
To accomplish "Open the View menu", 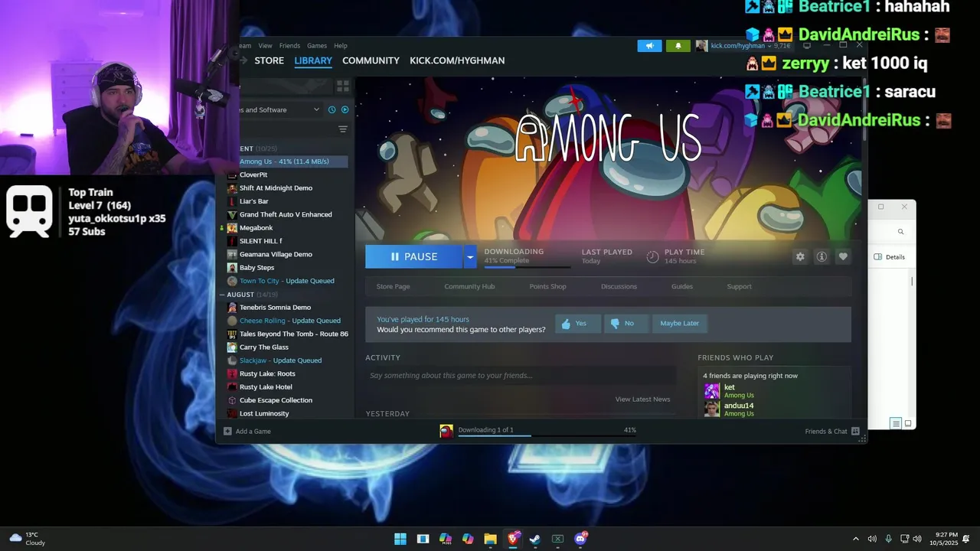I will coord(265,46).
